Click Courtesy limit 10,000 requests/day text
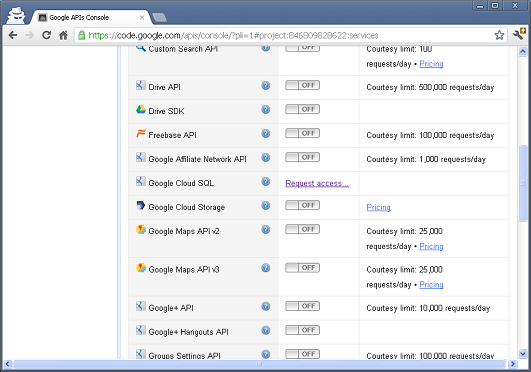531x372 pixels. coord(428,308)
